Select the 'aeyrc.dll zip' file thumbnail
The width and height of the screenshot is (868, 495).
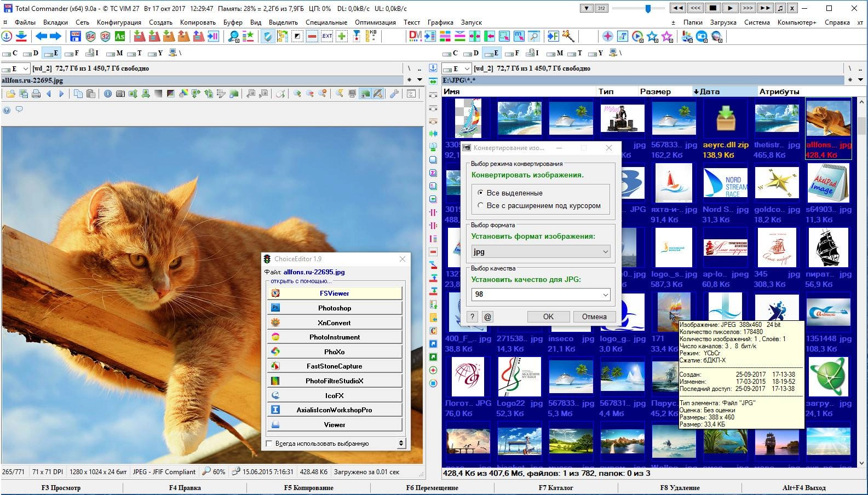(726, 129)
